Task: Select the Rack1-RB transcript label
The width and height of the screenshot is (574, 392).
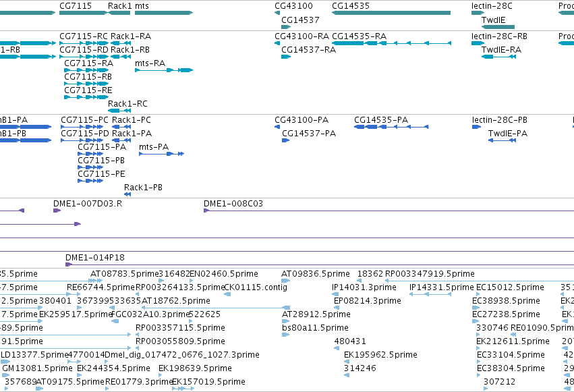Action: (130, 50)
